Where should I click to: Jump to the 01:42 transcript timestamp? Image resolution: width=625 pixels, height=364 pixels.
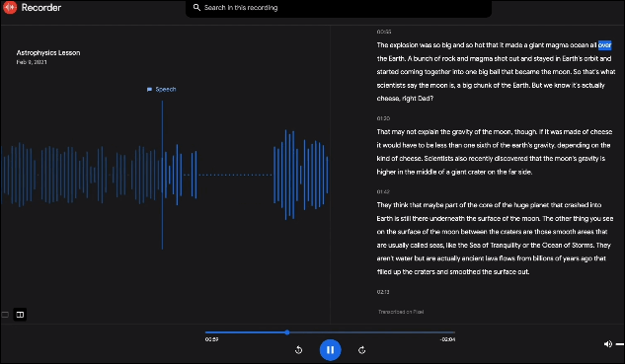pyautogui.click(x=383, y=191)
